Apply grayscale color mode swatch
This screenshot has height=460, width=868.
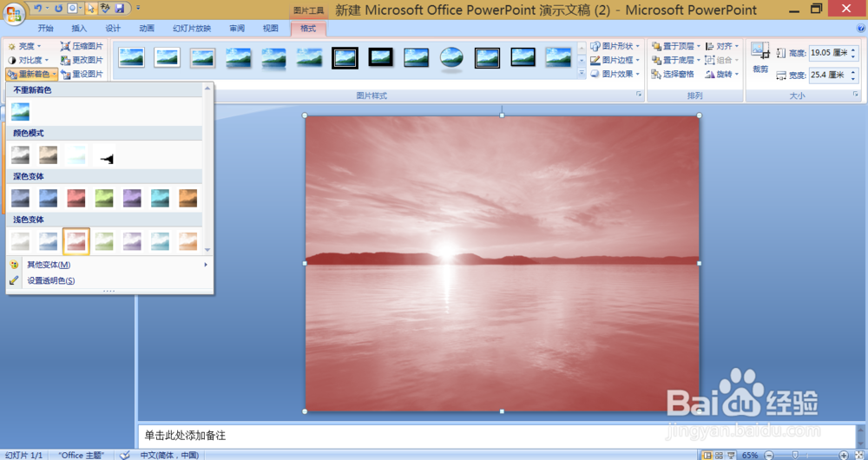tap(21, 154)
